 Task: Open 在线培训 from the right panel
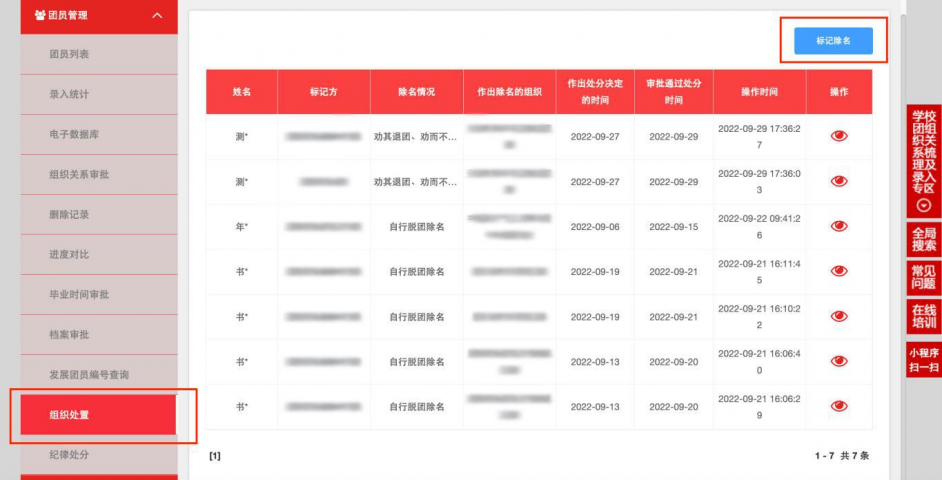(923, 316)
